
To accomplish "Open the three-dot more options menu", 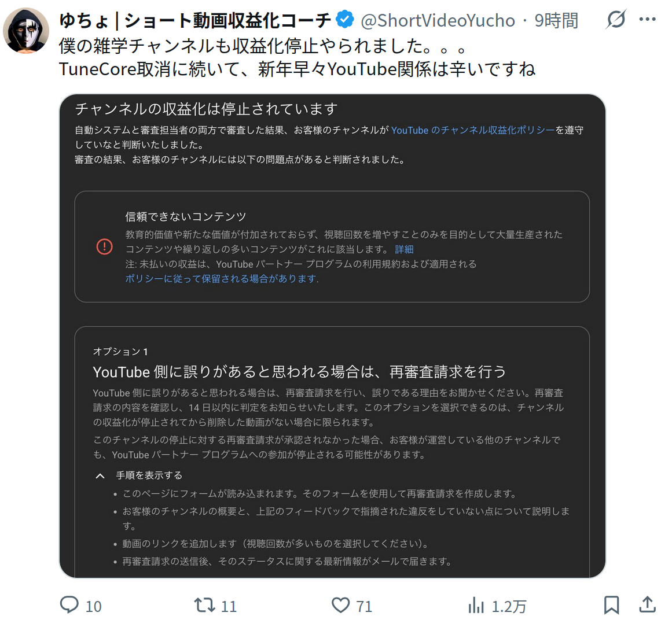I will coord(648,20).
